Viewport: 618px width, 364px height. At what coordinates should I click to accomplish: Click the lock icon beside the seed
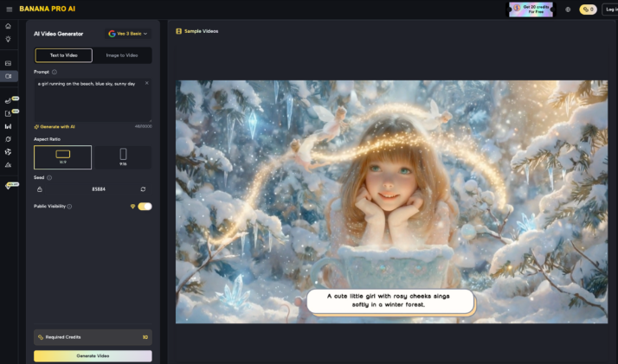[x=40, y=188]
